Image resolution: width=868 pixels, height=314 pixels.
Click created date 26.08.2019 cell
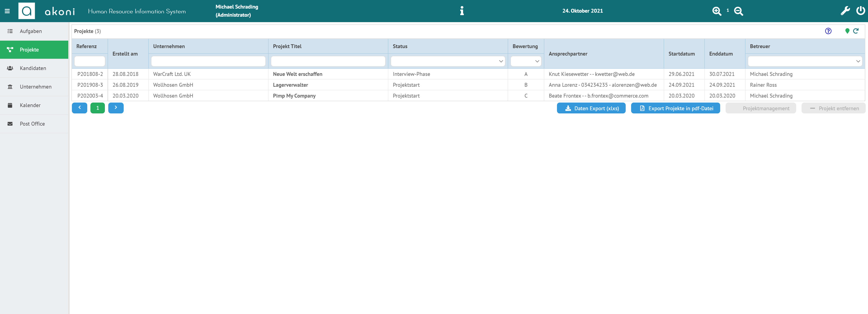(128, 85)
